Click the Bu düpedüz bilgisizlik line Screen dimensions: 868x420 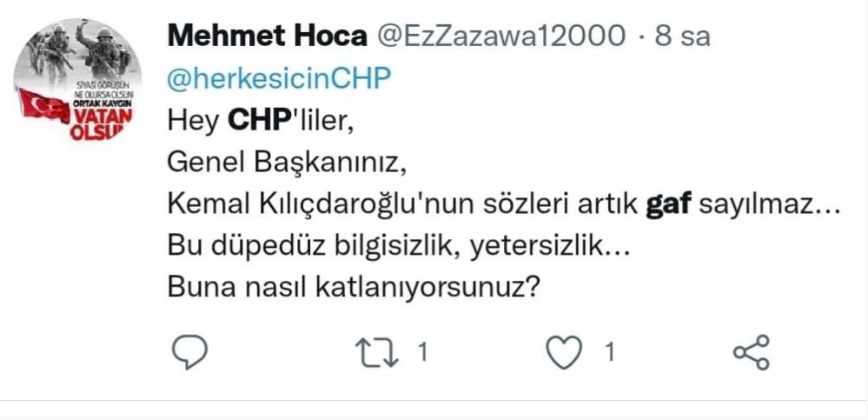399,248
